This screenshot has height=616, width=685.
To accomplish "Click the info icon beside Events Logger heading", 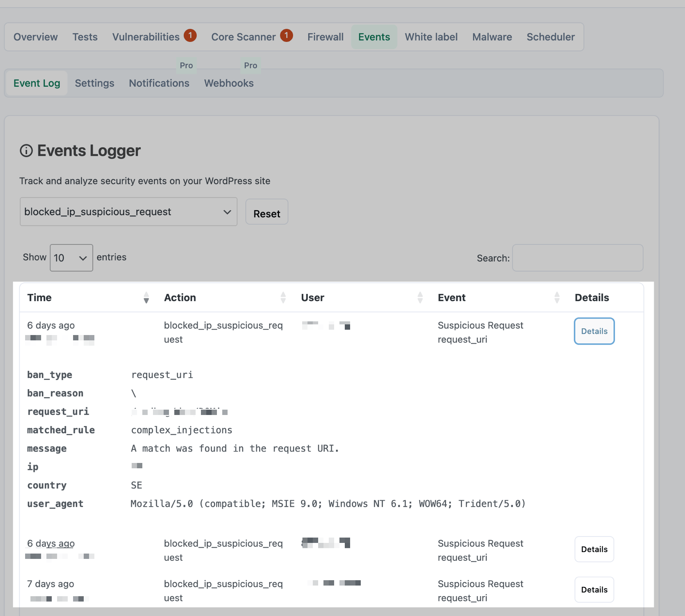I will pyautogui.click(x=26, y=151).
